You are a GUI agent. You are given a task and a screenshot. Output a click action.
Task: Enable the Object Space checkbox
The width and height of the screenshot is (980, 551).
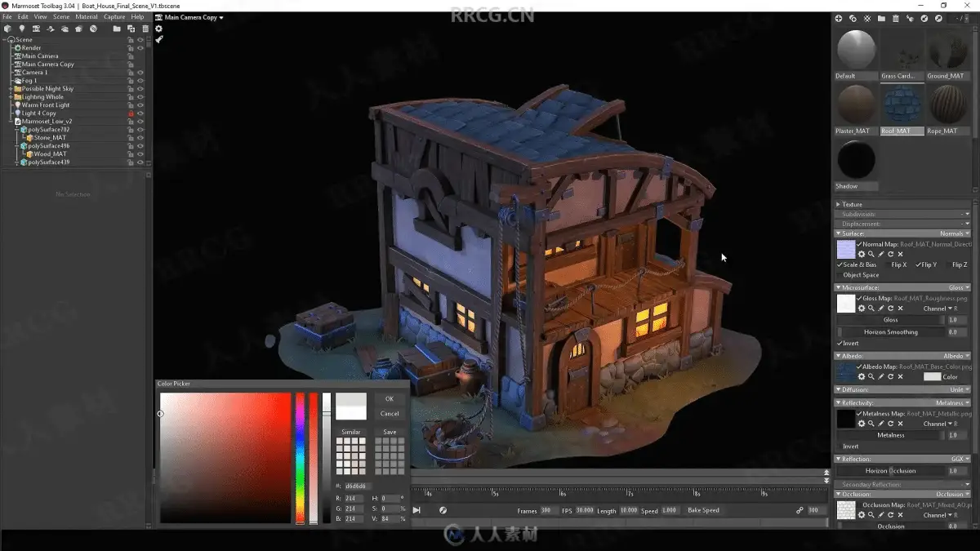[840, 275]
